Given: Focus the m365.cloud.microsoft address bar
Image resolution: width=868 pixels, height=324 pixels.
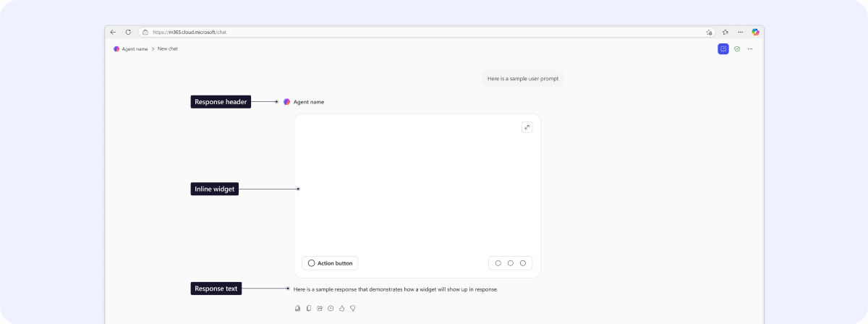Looking at the screenshot, I should click(x=427, y=32).
